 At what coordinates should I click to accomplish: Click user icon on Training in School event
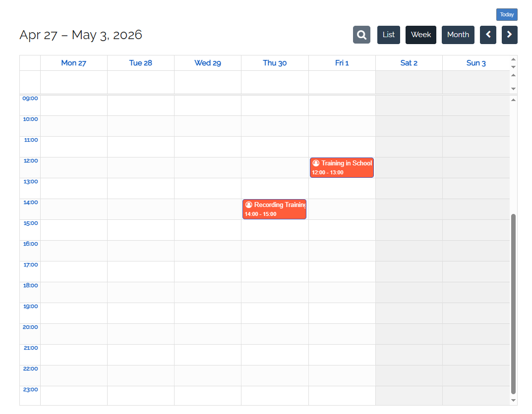pos(316,163)
